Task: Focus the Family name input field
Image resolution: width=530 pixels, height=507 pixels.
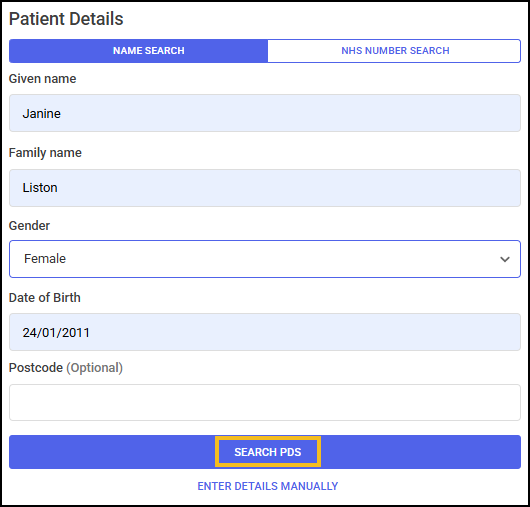Action: click(265, 188)
